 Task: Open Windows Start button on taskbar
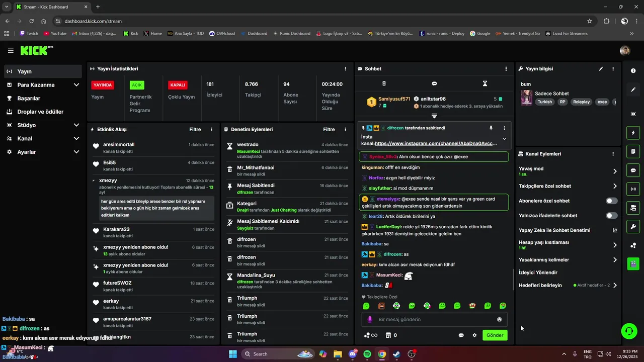coord(233,354)
